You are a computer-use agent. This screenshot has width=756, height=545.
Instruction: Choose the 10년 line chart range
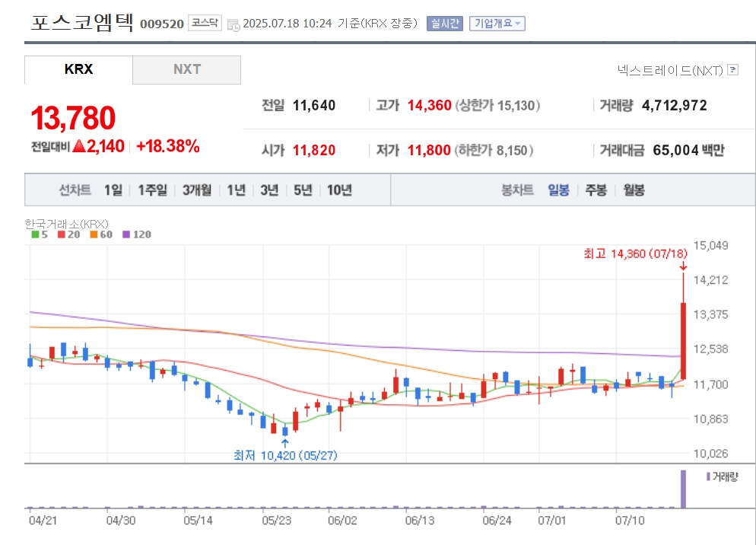point(339,190)
